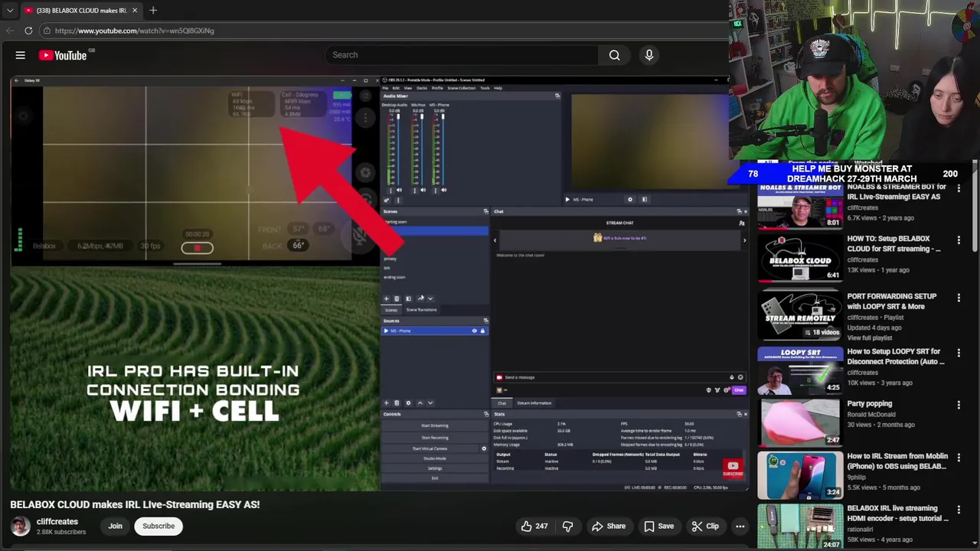Open the HDMI encoder thumbnail (24:07)
The height and width of the screenshot is (551, 980).
800,527
